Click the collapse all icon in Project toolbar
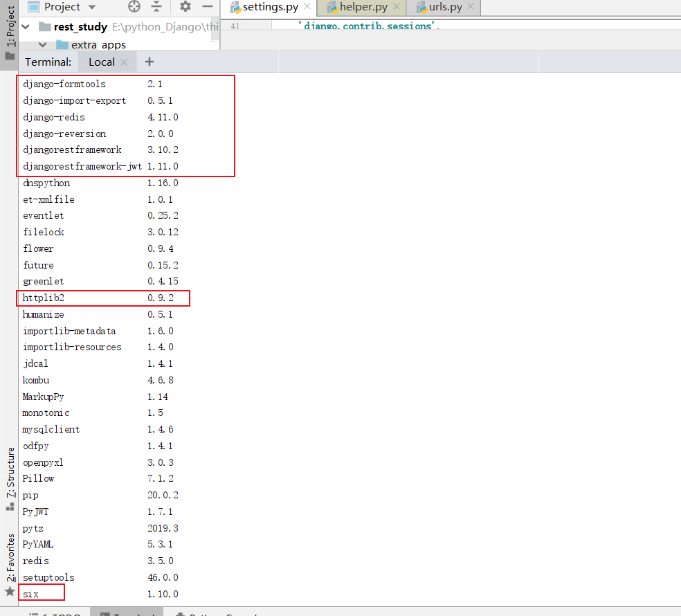Image resolution: width=681 pixels, height=616 pixels. pyautogui.click(x=156, y=6)
